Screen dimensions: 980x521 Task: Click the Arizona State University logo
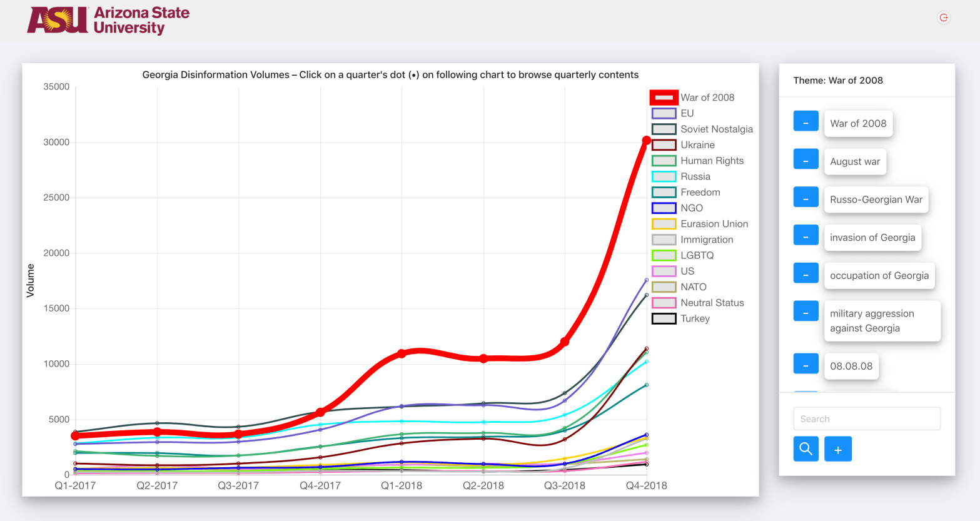(x=108, y=21)
